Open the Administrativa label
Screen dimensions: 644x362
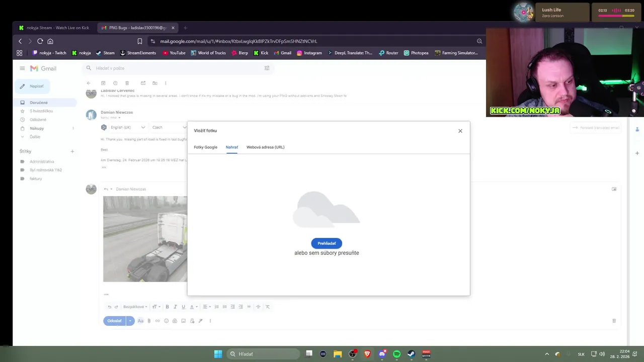(x=42, y=161)
